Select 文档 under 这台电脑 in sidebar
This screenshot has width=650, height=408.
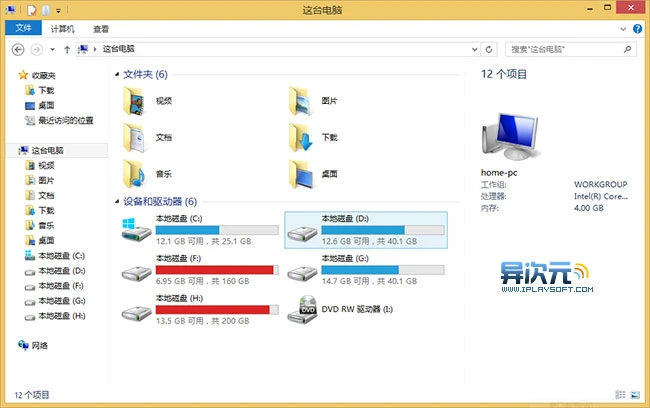[x=46, y=195]
